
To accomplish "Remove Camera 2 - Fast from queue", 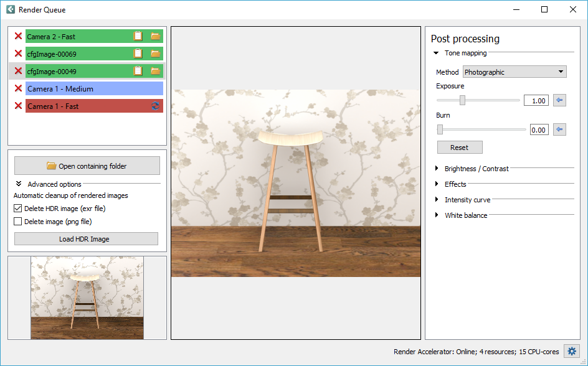I will [18, 37].
